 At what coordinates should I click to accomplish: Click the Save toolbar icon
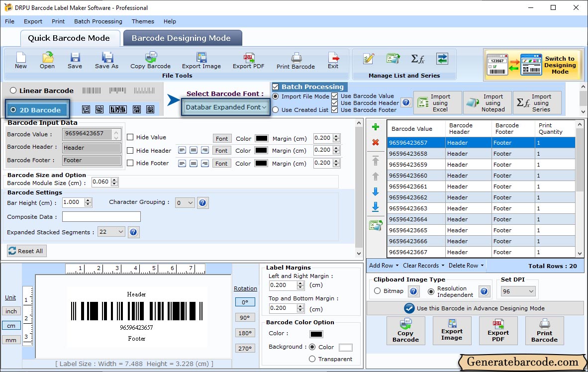(75, 61)
